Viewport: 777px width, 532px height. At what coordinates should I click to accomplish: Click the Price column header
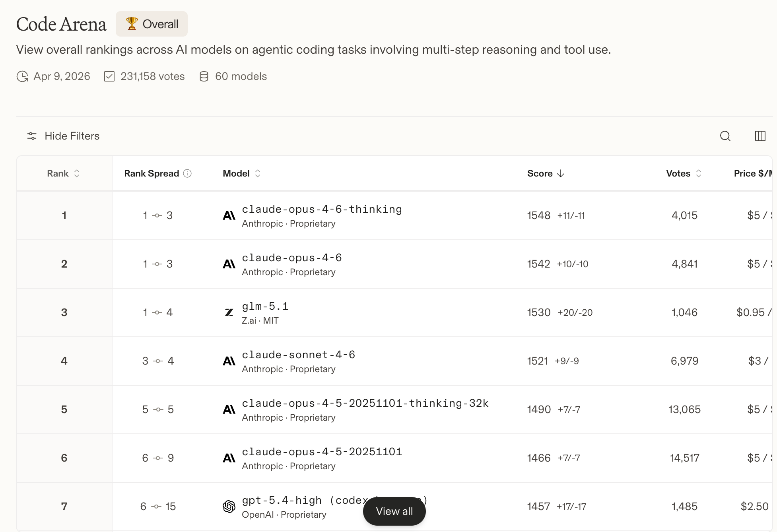click(x=753, y=173)
